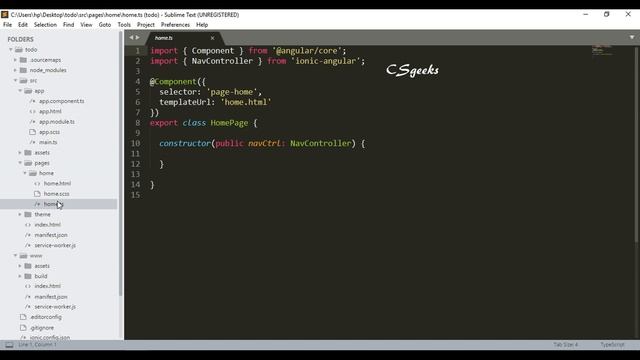Place cursor on navCtrl constructor parameter
The width and height of the screenshot is (640, 360).
pos(265,143)
